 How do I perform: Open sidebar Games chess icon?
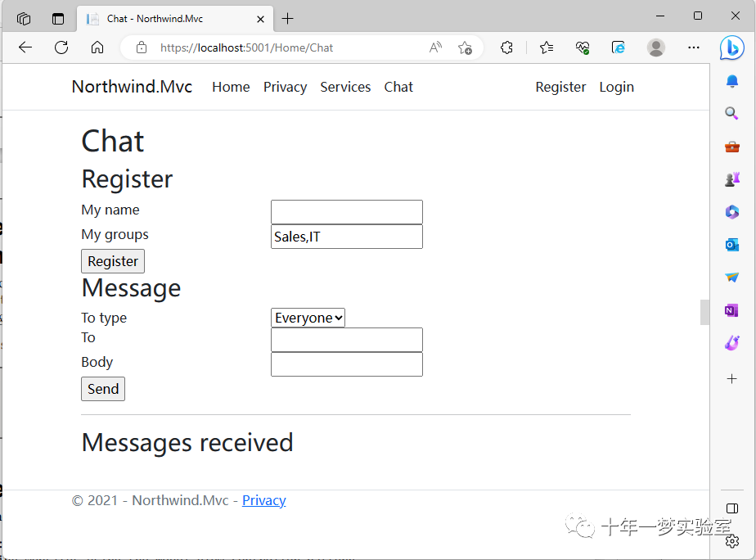point(732,179)
